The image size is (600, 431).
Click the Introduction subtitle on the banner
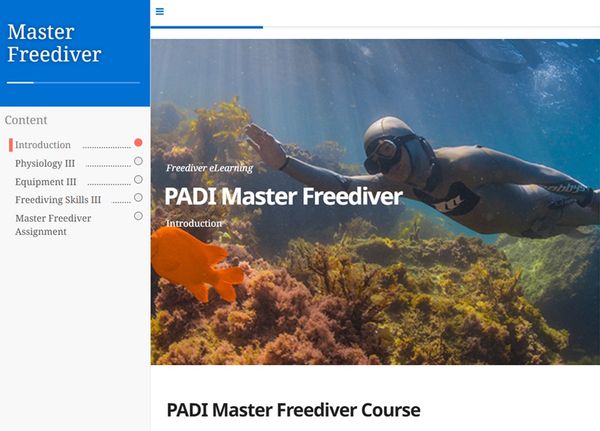pos(194,223)
